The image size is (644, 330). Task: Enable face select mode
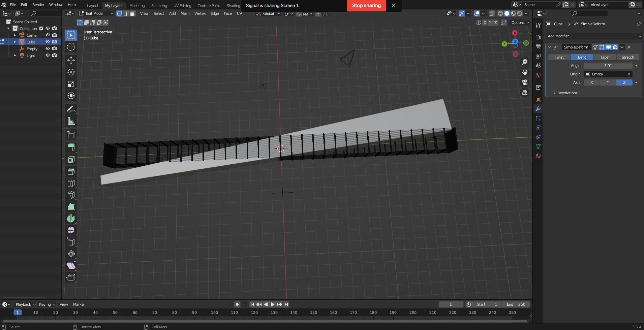click(x=133, y=13)
